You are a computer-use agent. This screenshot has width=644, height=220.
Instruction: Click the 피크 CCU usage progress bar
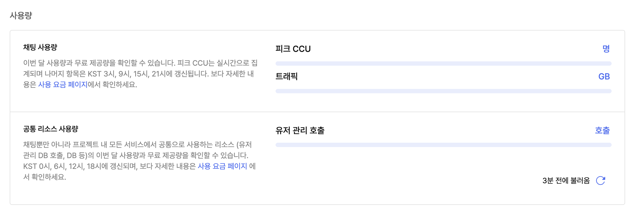pos(443,64)
